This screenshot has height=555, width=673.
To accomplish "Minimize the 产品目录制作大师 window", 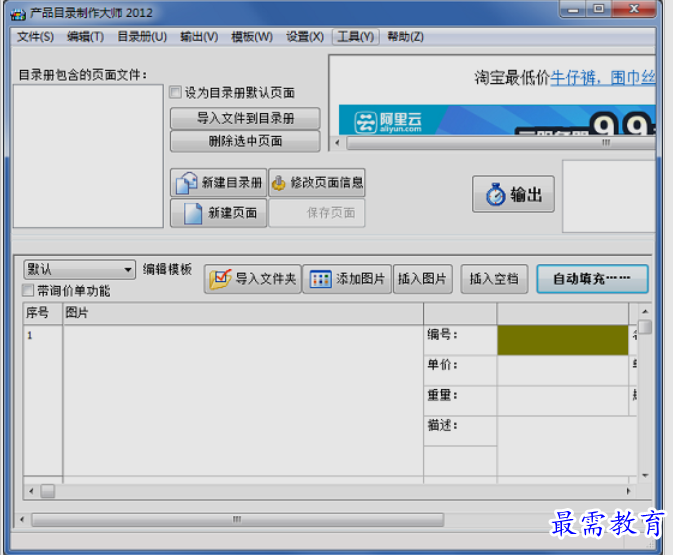I will pyautogui.click(x=573, y=9).
